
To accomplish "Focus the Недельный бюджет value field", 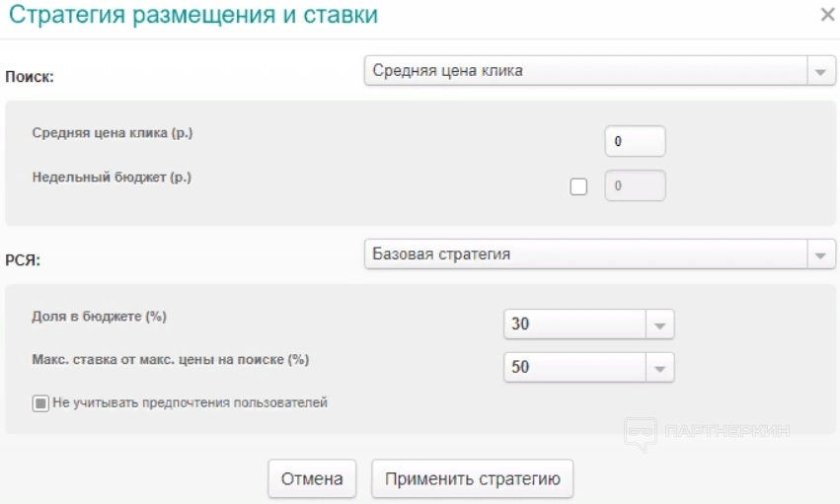I will point(636,185).
